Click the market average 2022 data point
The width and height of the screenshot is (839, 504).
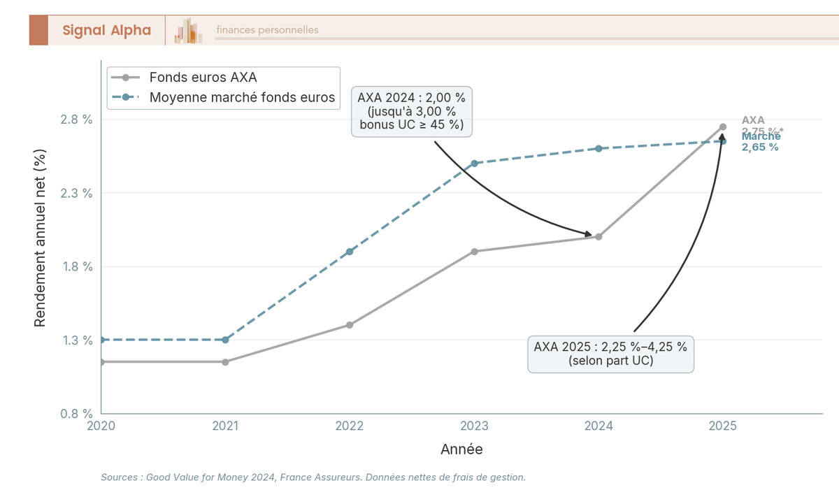[350, 252]
